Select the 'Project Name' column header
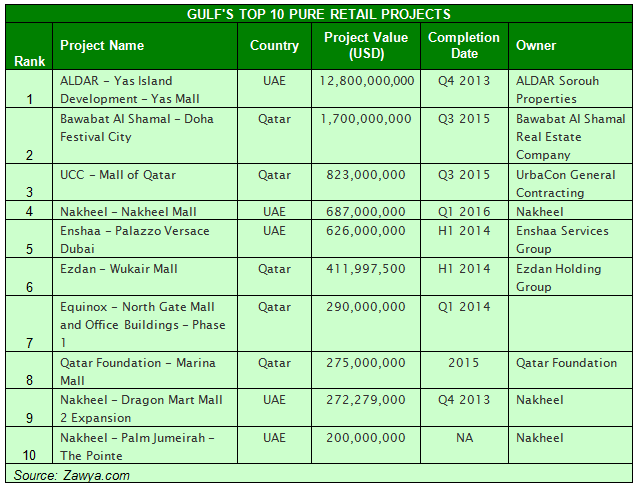Viewport: 637px width, 487px height. [102, 45]
